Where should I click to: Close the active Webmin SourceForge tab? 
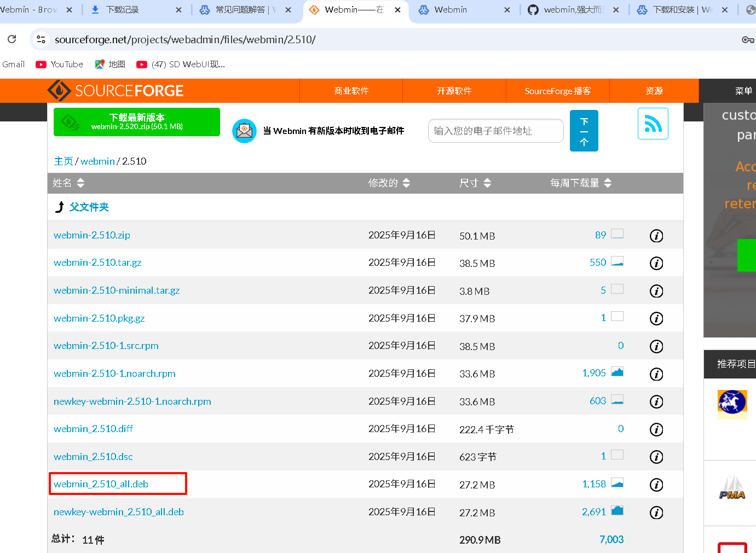pos(398,10)
